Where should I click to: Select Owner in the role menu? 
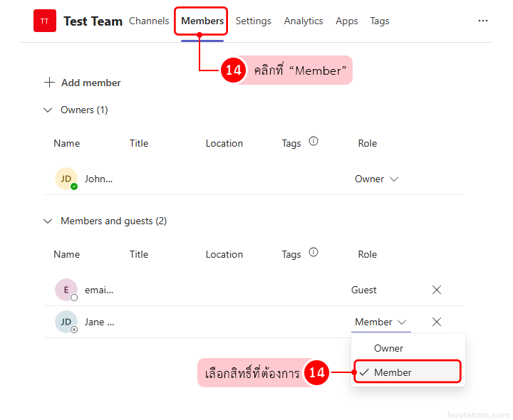coord(388,348)
